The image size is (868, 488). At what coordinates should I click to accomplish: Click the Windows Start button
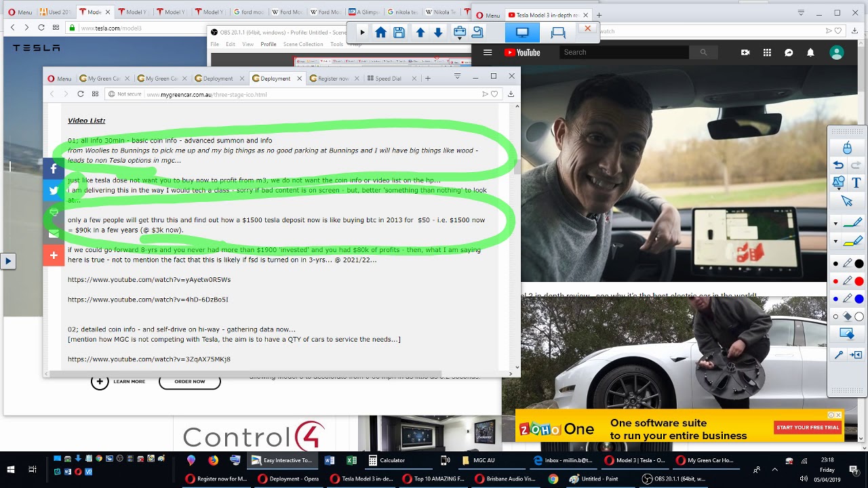[x=11, y=469]
